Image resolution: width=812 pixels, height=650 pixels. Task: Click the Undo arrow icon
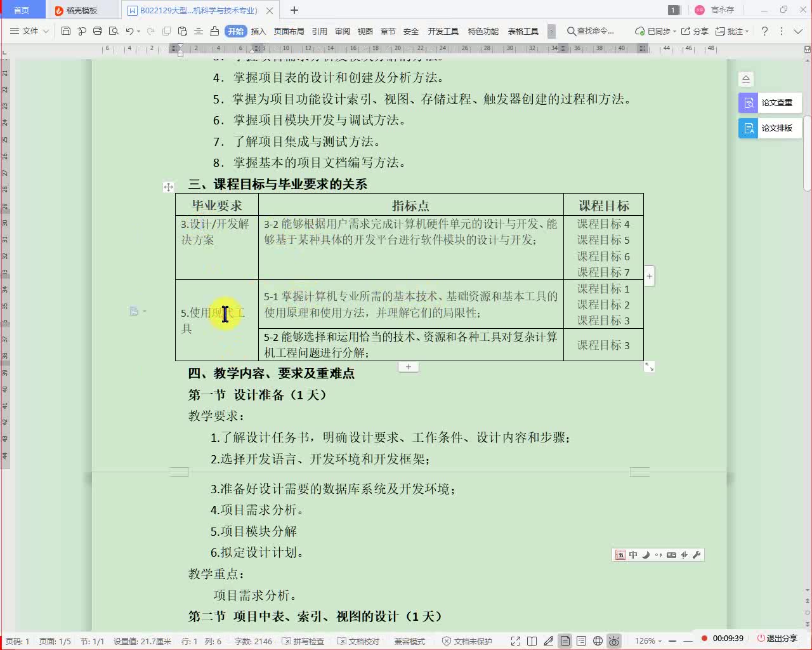click(129, 31)
